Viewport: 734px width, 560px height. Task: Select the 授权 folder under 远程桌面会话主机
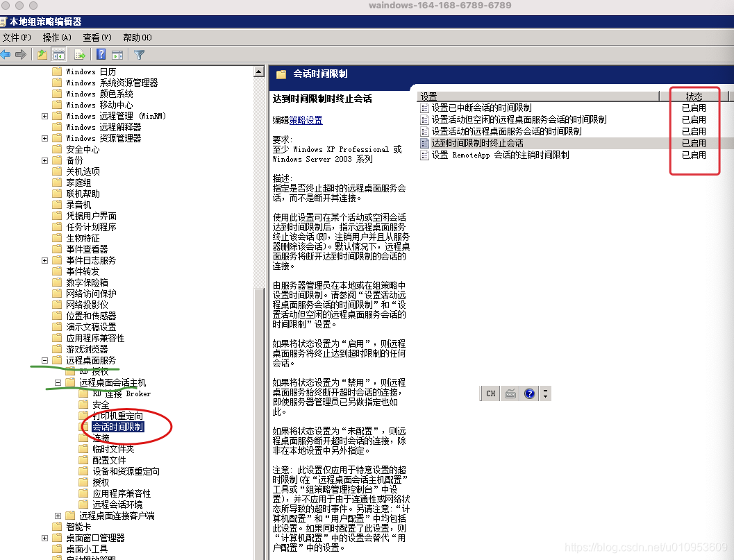101,482
